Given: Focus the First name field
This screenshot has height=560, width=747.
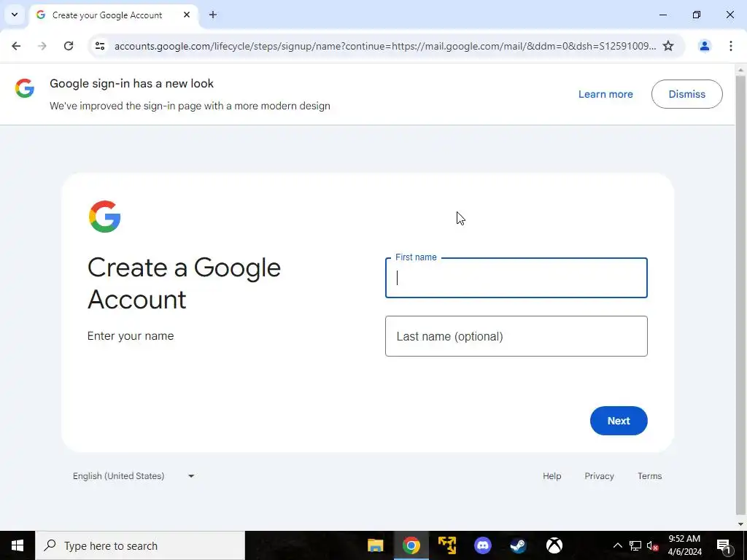Looking at the screenshot, I should 516,278.
